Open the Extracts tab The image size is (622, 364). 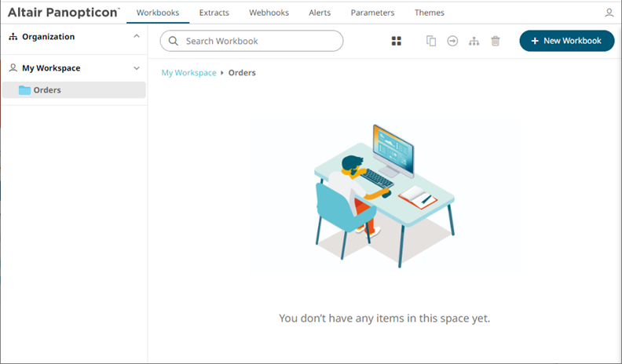pos(214,13)
